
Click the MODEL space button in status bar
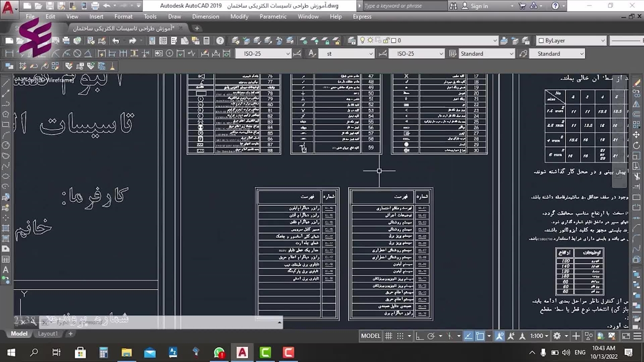(371, 336)
